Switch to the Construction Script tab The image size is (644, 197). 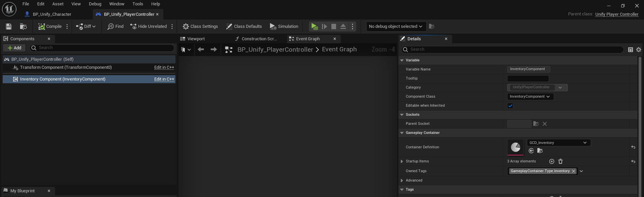coord(256,39)
